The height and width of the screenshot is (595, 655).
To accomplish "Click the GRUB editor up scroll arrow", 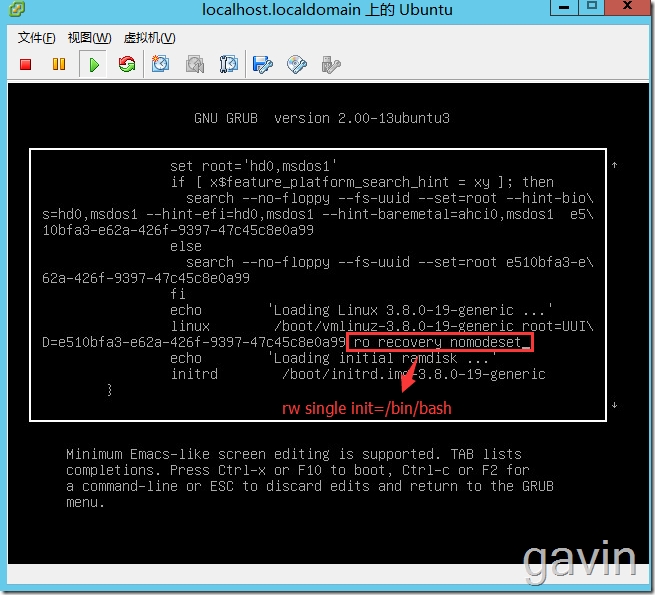I will coord(614,165).
